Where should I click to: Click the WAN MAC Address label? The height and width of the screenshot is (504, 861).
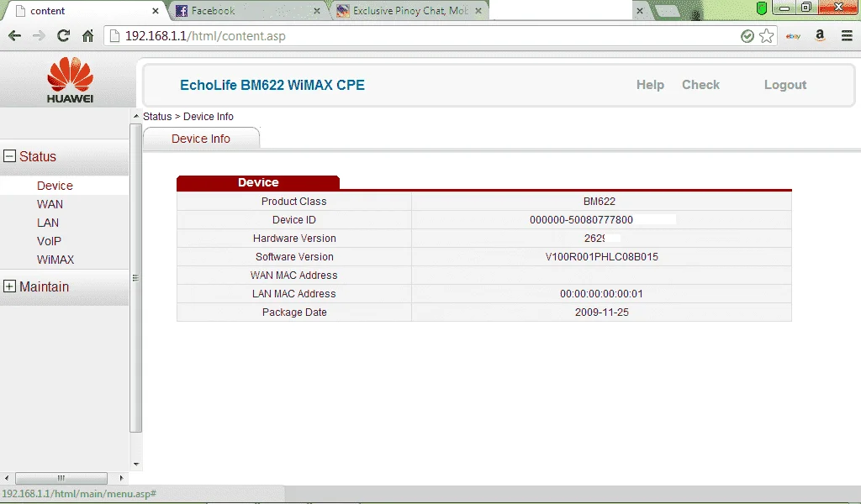[293, 276]
